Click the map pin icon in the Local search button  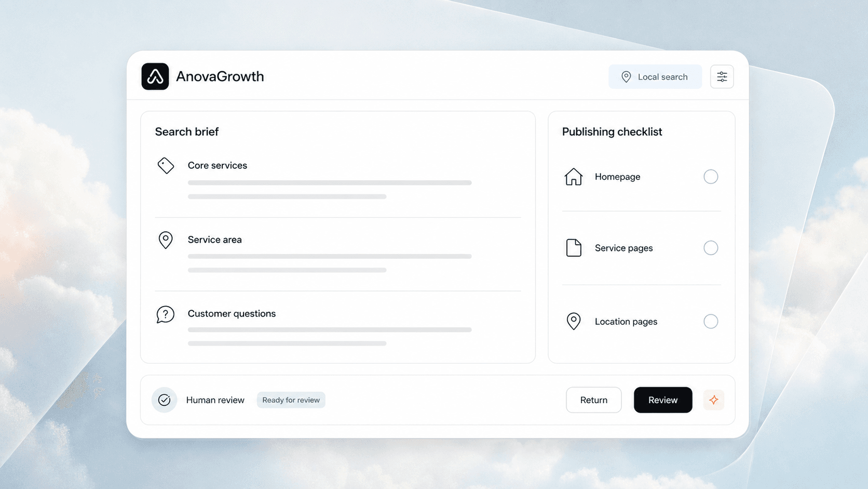(x=626, y=77)
